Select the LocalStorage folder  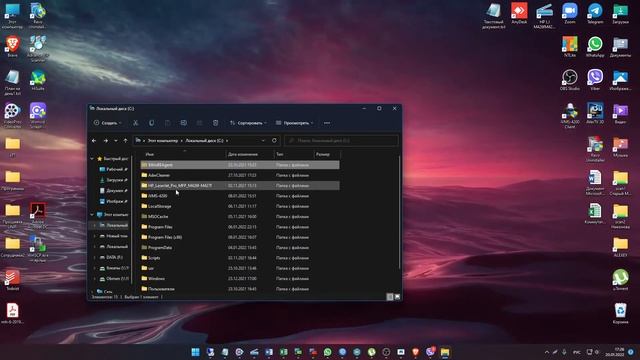[x=240, y=206]
